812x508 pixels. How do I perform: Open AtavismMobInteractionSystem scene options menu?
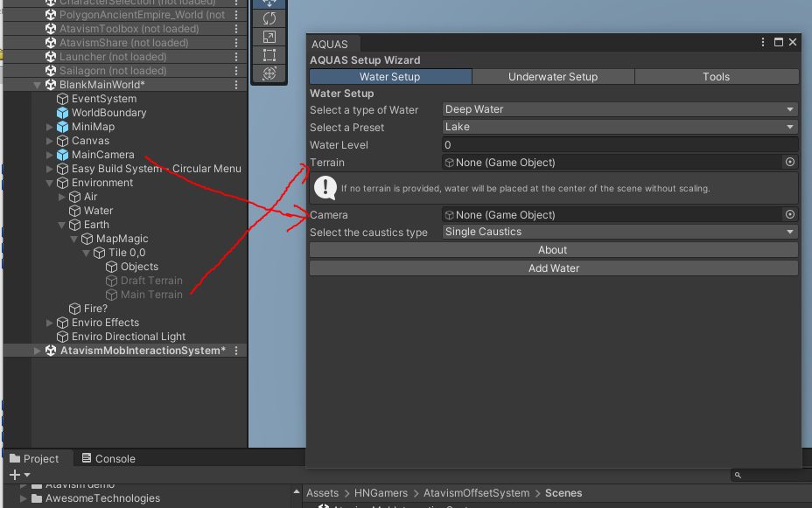tap(236, 351)
